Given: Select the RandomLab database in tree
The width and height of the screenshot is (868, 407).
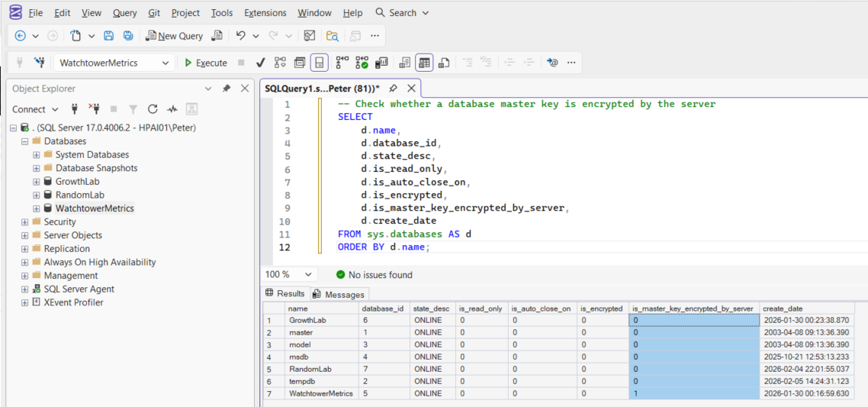Looking at the screenshot, I should 79,195.
